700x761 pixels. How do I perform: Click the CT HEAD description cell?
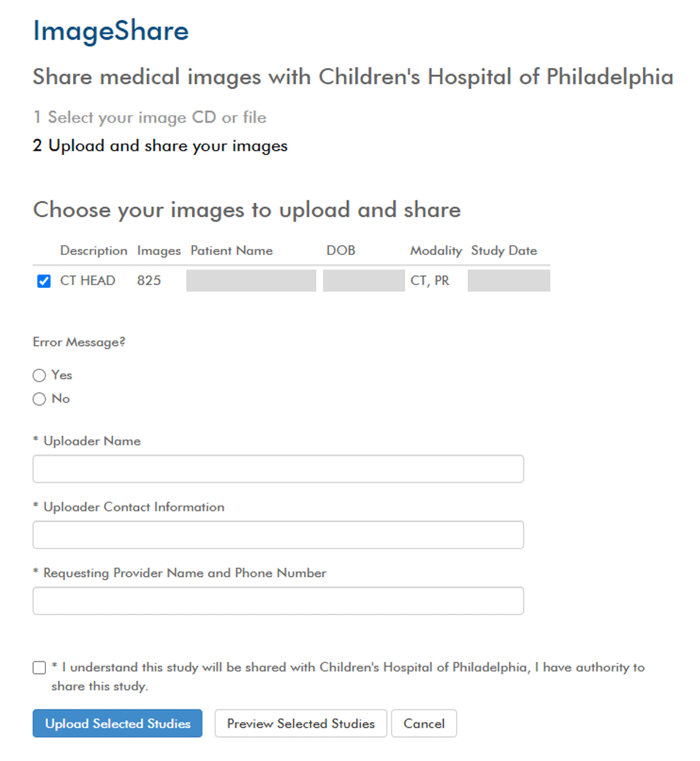click(x=88, y=281)
